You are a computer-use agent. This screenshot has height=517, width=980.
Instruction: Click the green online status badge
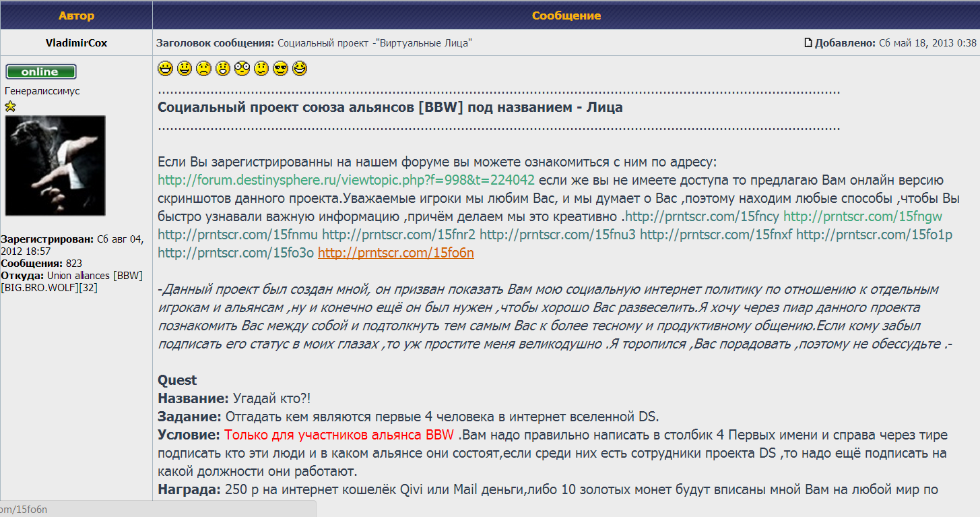pyautogui.click(x=41, y=71)
